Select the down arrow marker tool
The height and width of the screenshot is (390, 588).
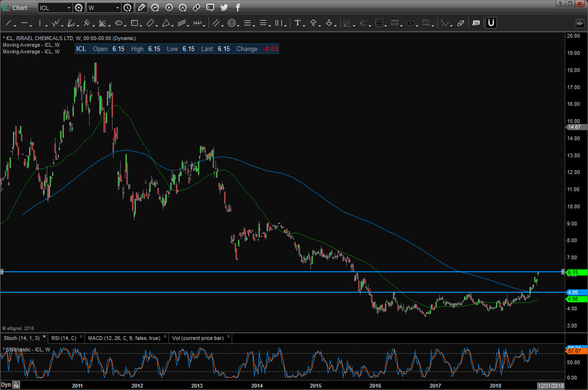pos(329,23)
